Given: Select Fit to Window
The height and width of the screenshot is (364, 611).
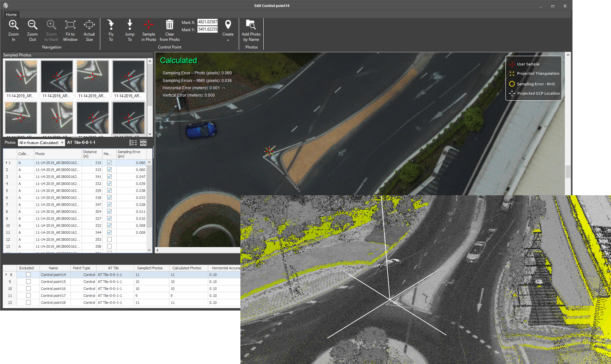Looking at the screenshot, I should tap(70, 30).
